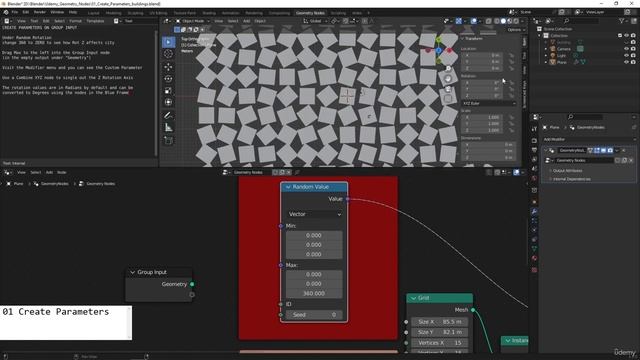Open the Render properties tab icon

click(534, 141)
